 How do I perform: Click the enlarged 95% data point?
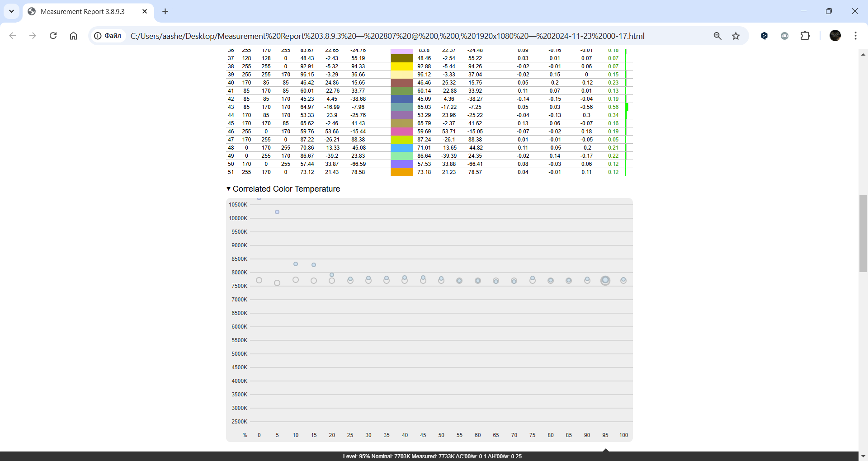(x=605, y=281)
